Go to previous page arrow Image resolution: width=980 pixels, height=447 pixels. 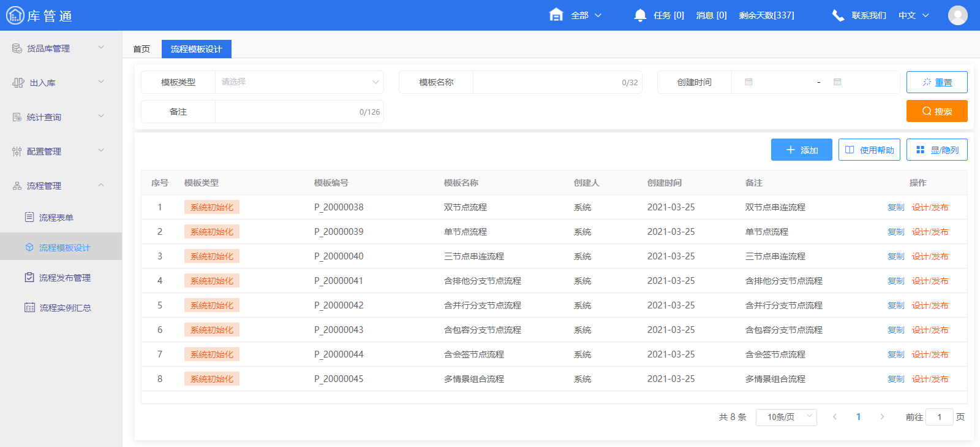pos(834,417)
